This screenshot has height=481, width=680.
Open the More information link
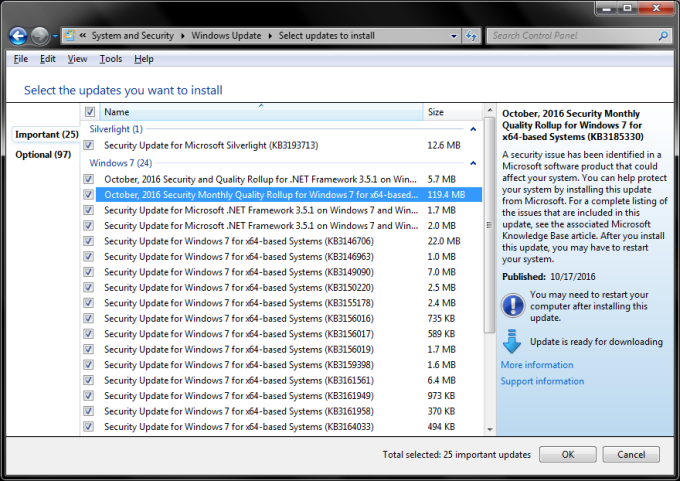click(537, 365)
